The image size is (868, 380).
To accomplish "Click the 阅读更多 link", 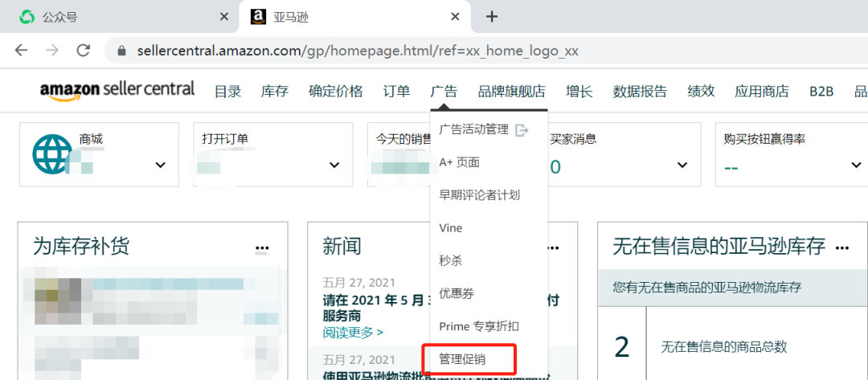I will [353, 332].
